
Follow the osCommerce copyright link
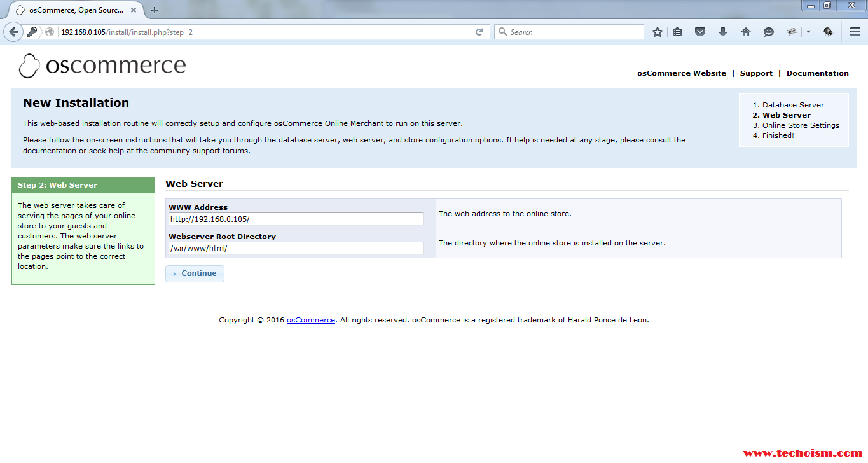click(311, 320)
